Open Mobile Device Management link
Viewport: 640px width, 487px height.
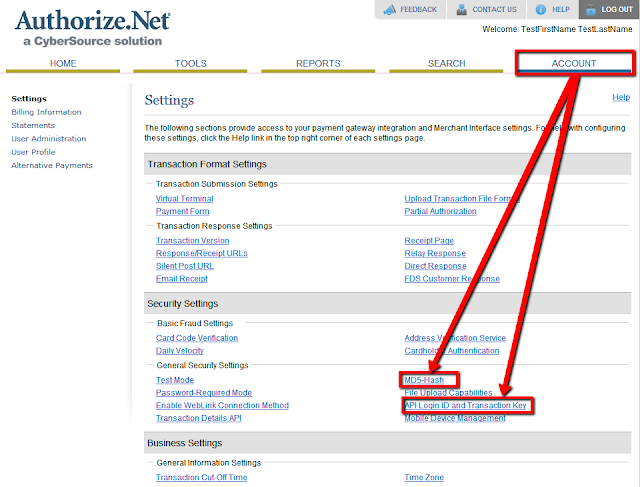[455, 418]
